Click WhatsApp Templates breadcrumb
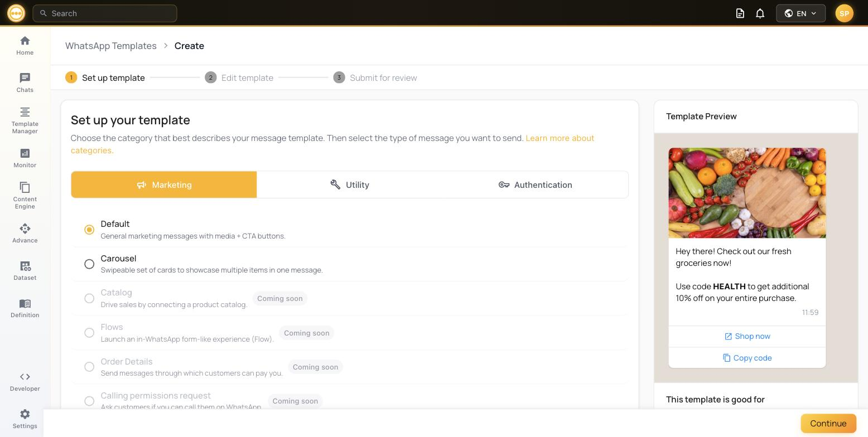868x437 pixels. pyautogui.click(x=111, y=46)
